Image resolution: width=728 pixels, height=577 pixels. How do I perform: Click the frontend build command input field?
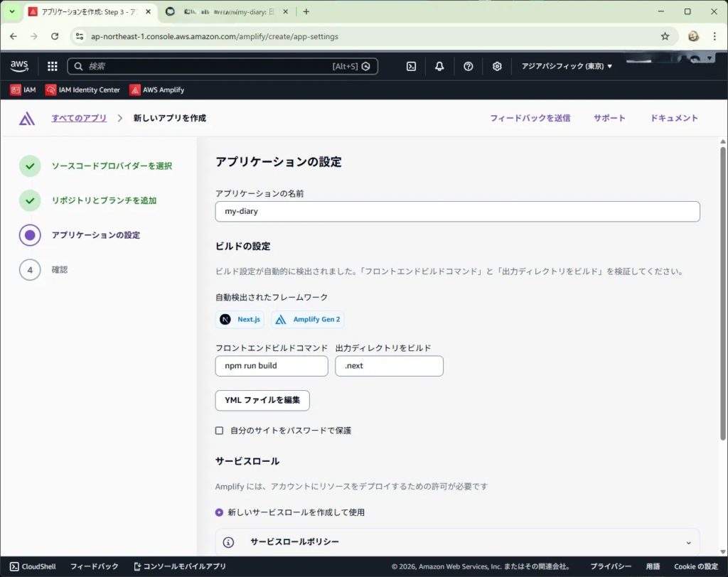click(271, 366)
